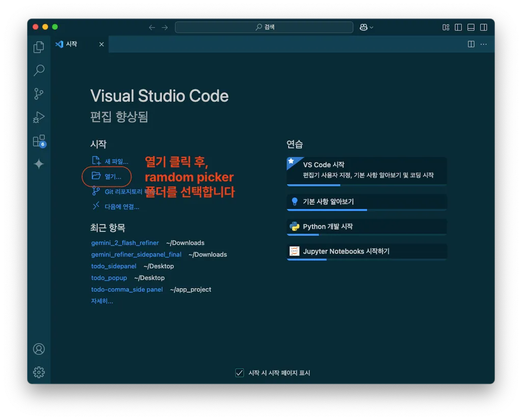Open the Run and Debug view
Viewport: 522px width, 420px height.
[x=39, y=117]
